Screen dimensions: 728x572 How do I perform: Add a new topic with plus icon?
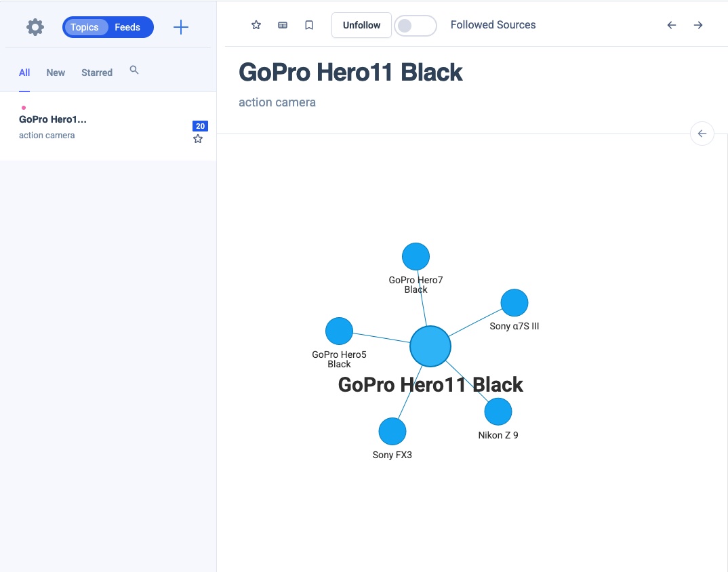click(180, 27)
